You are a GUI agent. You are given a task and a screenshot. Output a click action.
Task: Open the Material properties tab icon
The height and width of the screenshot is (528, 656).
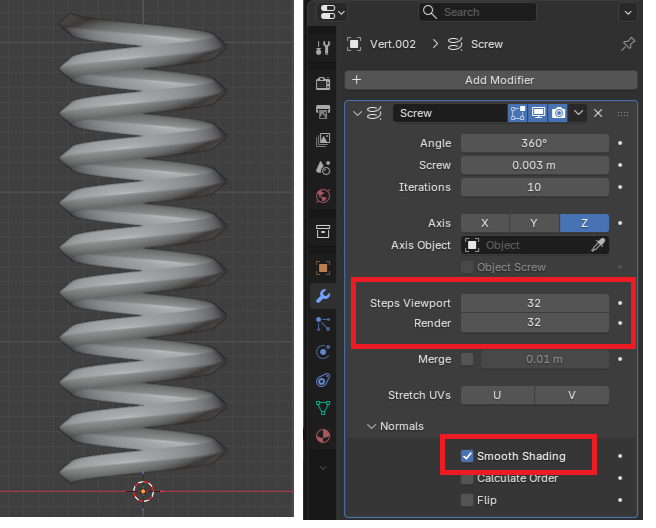(x=322, y=436)
